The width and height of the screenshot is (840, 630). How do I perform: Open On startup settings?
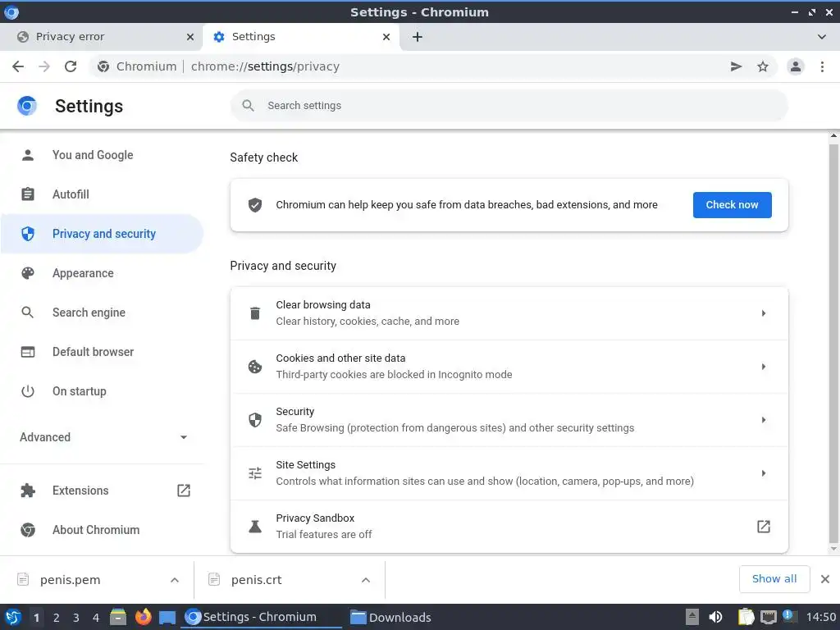pos(102,391)
